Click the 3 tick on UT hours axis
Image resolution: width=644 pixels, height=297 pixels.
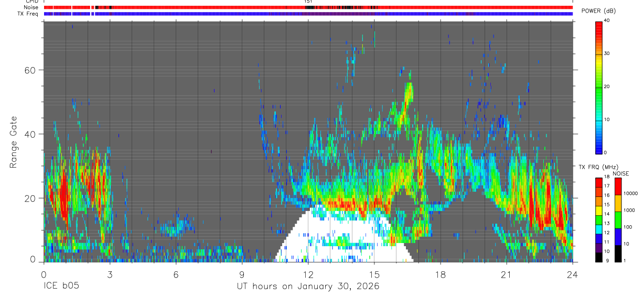[x=110, y=274]
